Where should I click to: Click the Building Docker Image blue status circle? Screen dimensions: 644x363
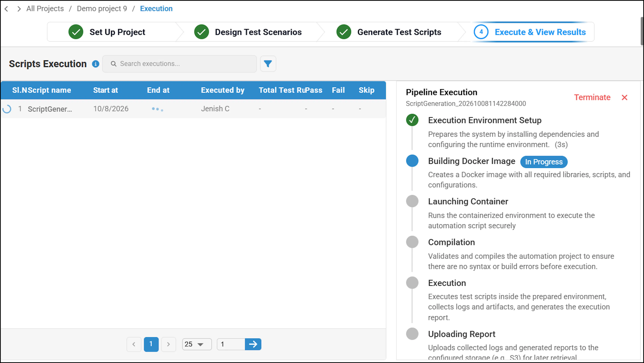click(412, 161)
